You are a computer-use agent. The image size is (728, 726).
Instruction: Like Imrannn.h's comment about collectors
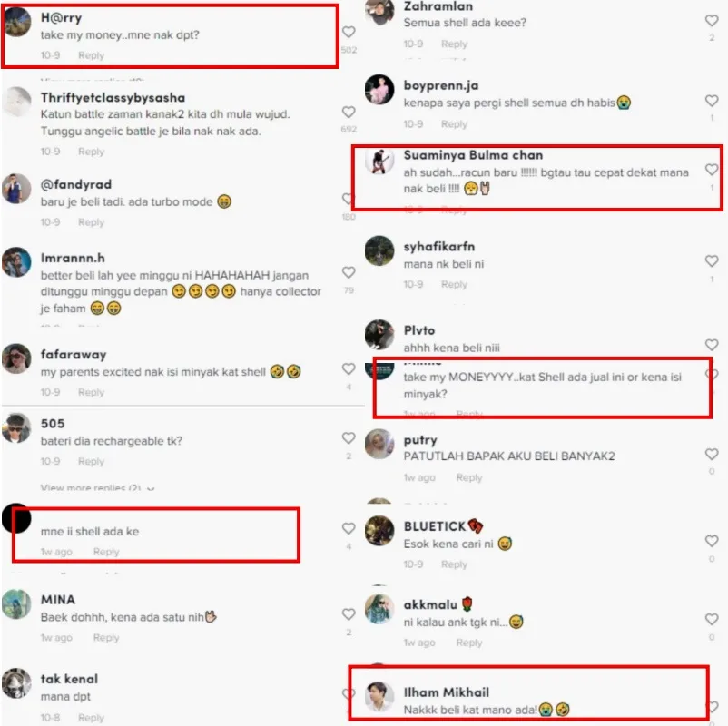[x=349, y=272]
